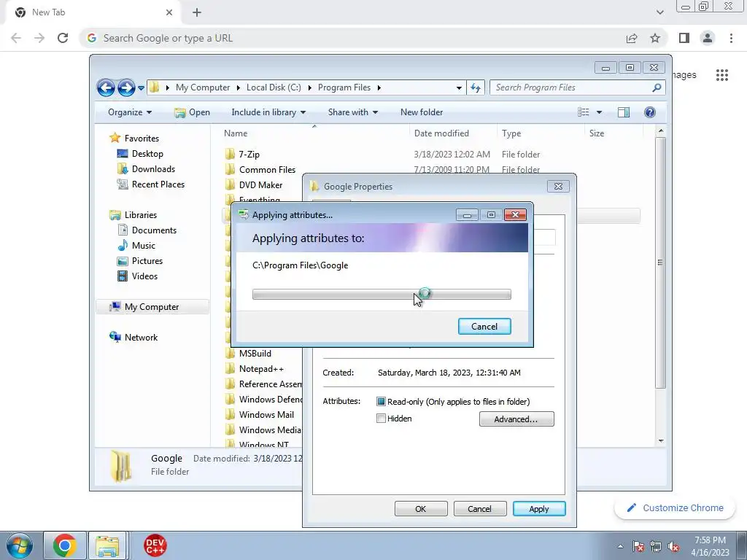Screen dimensions: 747x560
Task: Click the Explorer Back arrow button
Action: 106,87
